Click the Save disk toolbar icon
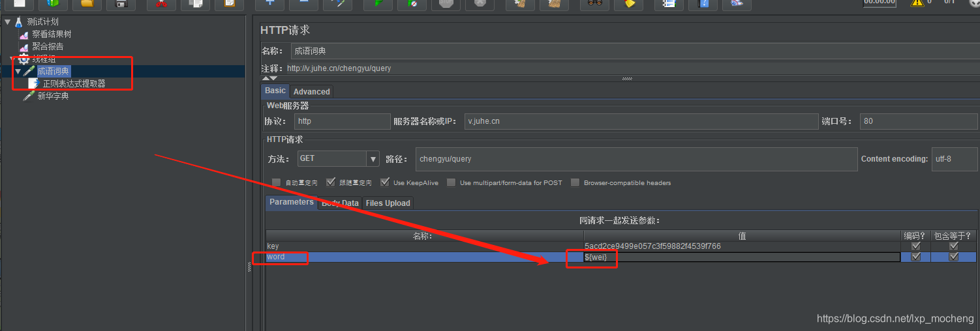This screenshot has height=331, width=980. coord(121,4)
